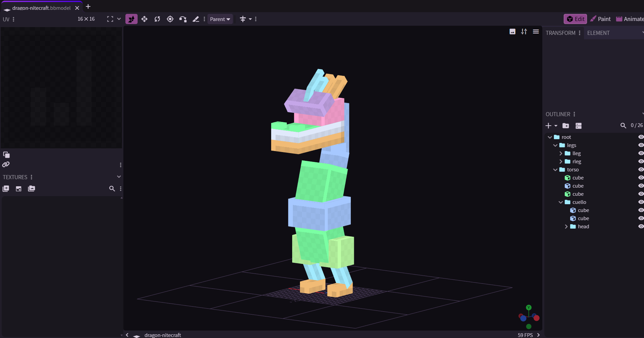Viewport: 644px width, 338px height.
Task: Click the Add Group folder icon
Action: (566, 126)
